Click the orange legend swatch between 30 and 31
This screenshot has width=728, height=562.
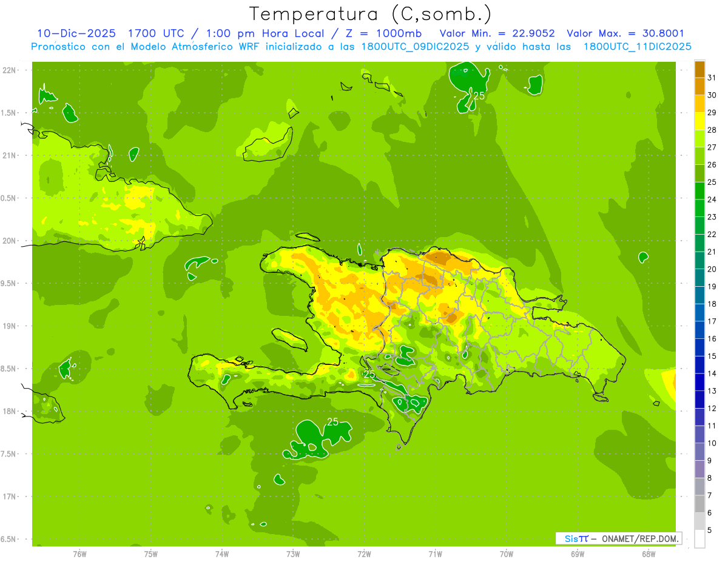699,86
